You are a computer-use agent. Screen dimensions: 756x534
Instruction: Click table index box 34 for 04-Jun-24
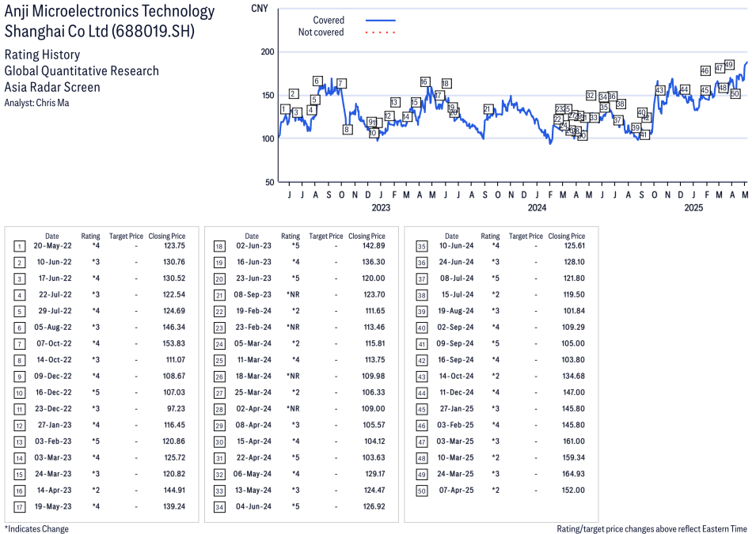[x=219, y=507]
